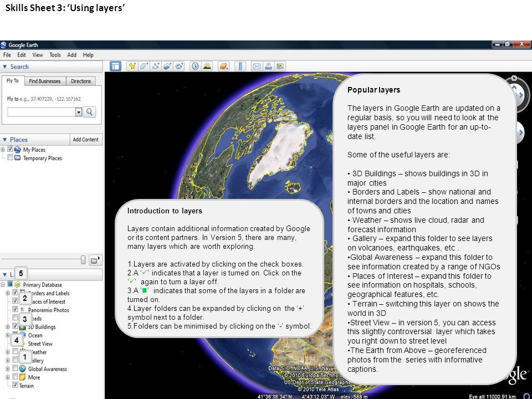Image resolution: width=532 pixels, height=399 pixels.
Task: Uncheck the 3D Buildings checkbox
Action: click(x=15, y=326)
